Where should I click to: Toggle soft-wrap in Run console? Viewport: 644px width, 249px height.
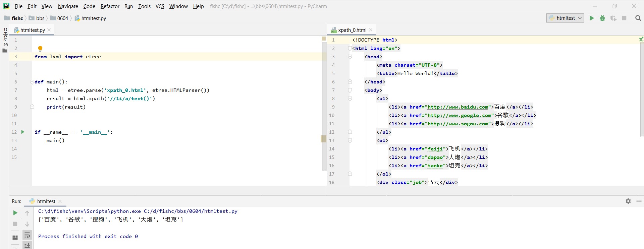pyautogui.click(x=27, y=235)
